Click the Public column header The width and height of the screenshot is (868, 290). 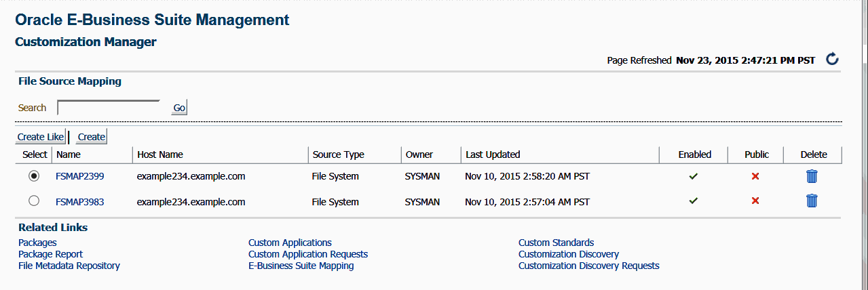coord(757,154)
